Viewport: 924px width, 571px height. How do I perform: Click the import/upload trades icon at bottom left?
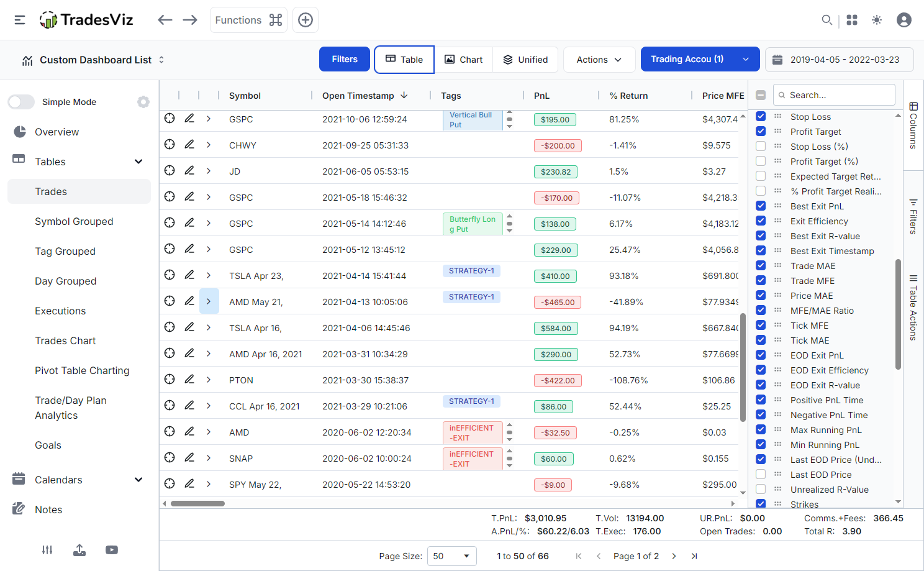[x=79, y=550]
